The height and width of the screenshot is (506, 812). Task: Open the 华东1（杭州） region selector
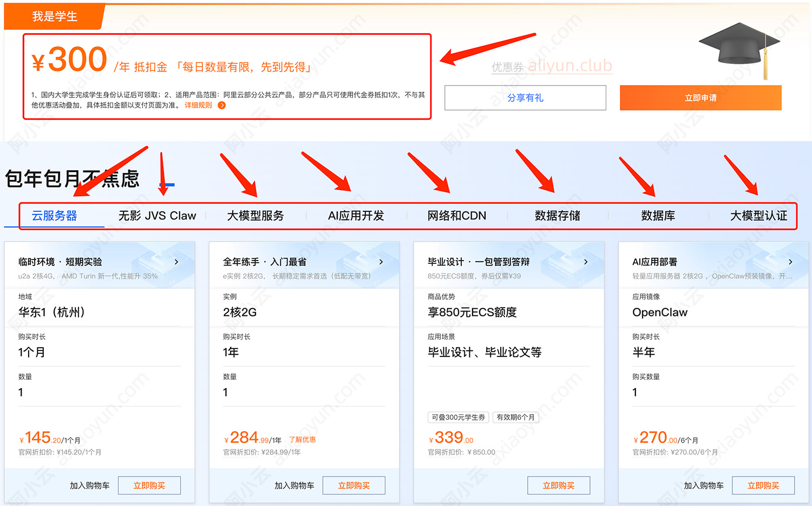pos(100,312)
